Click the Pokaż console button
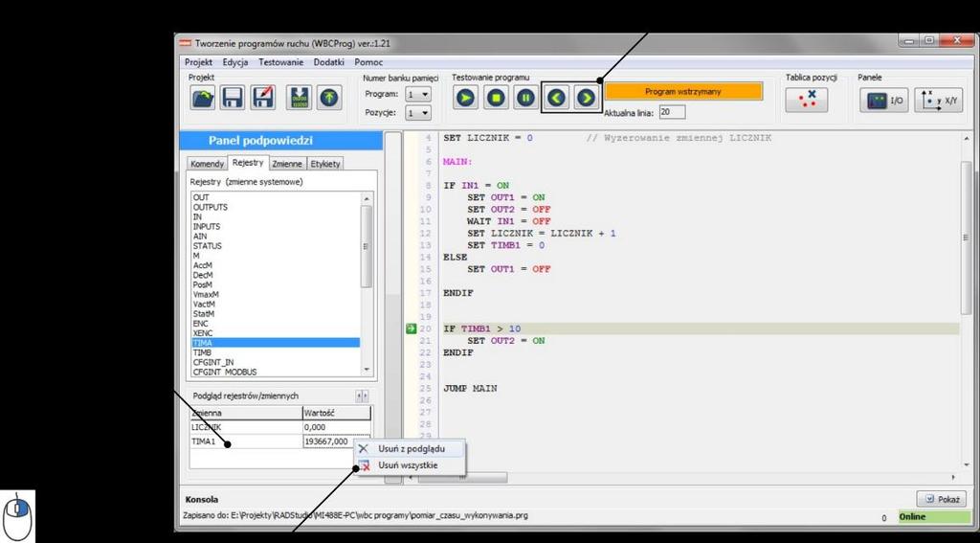This screenshot has height=543, width=980. 942,499
